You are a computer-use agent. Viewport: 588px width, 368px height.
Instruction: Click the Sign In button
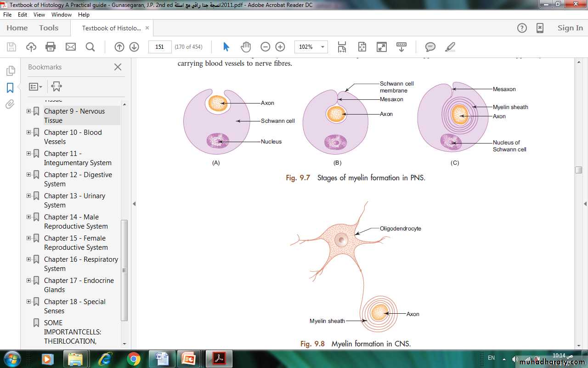pos(570,28)
